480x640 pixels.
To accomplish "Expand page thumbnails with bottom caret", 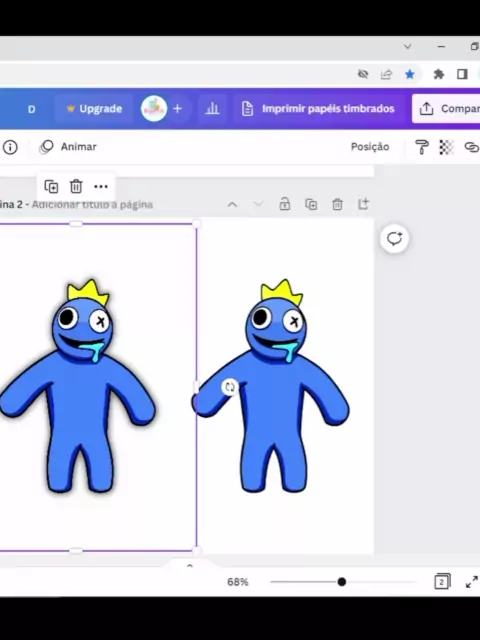I will (x=189, y=566).
